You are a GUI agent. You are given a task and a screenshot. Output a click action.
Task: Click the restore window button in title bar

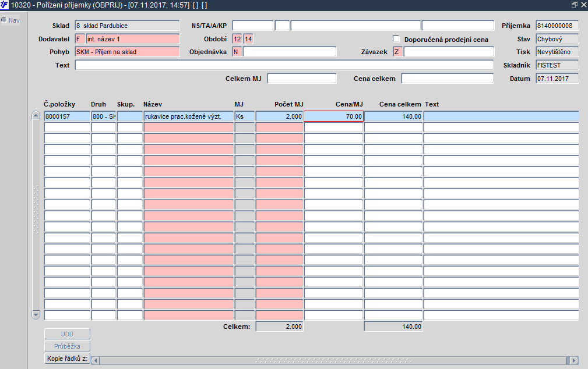tap(575, 5)
